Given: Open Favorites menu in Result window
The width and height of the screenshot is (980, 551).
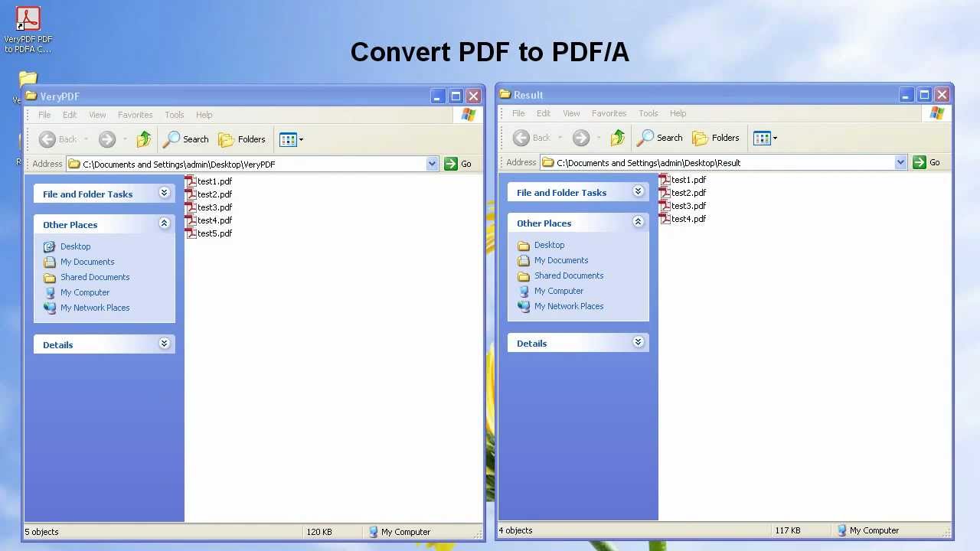Looking at the screenshot, I should [609, 113].
